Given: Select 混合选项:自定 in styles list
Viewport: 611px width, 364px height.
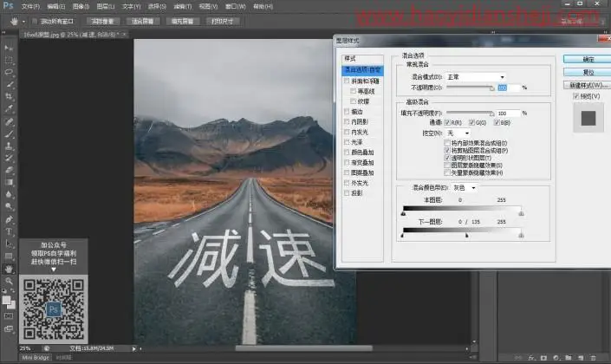Looking at the screenshot, I should pos(362,70).
